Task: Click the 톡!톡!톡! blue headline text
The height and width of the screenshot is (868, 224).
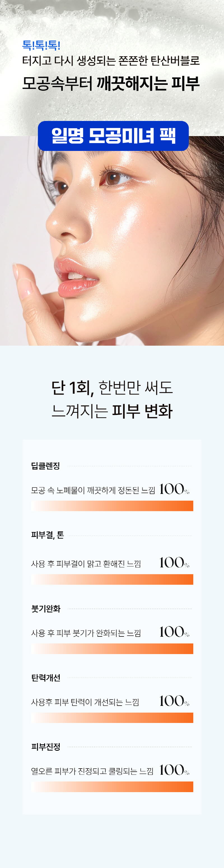Action: [41, 45]
